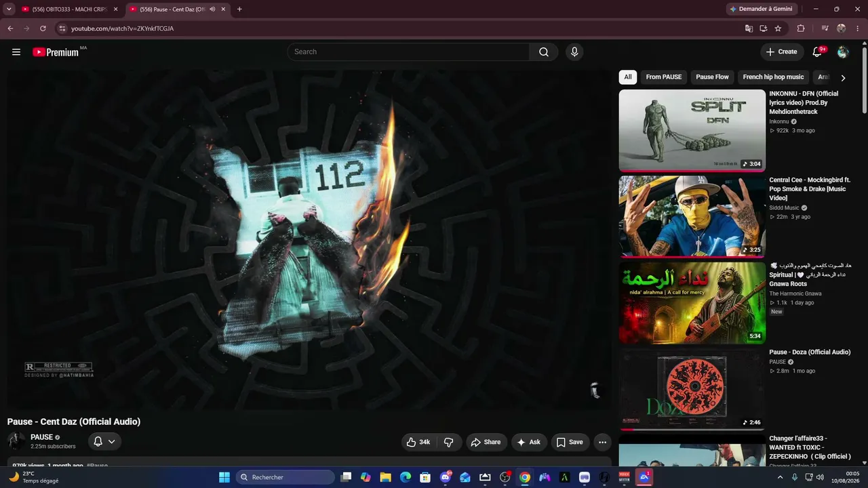Go back to previous page

(x=10, y=28)
